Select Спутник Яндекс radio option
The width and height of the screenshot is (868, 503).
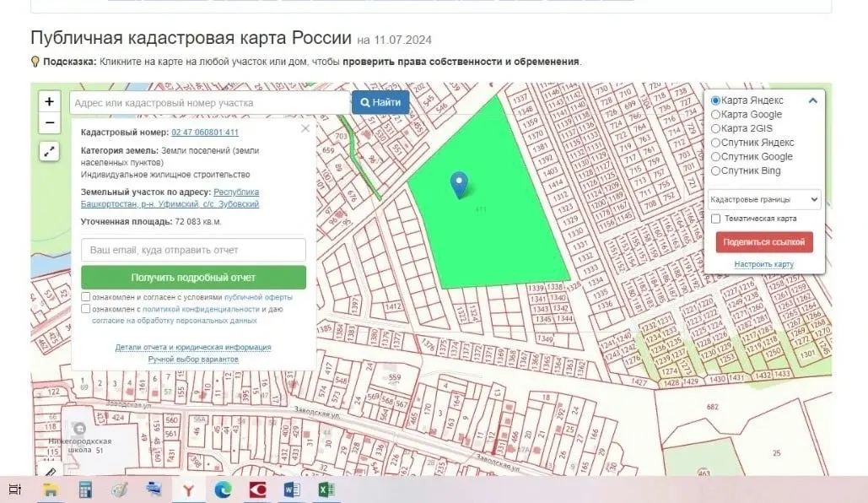pos(715,143)
